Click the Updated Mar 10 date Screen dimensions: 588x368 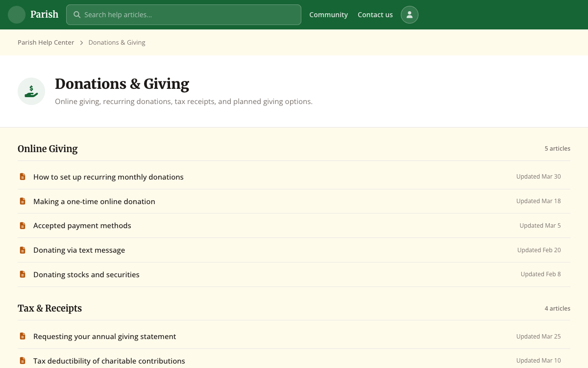tap(539, 361)
